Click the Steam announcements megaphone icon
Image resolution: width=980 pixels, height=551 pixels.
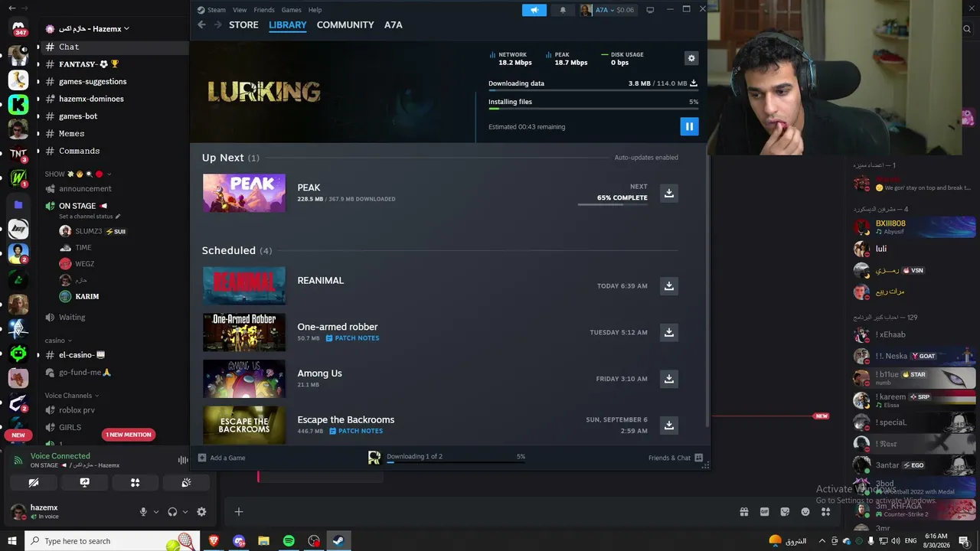point(534,10)
